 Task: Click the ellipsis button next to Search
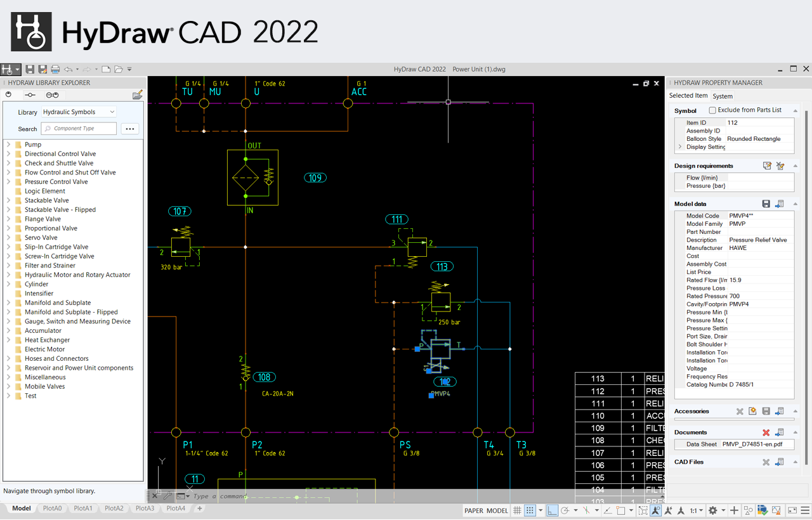tap(130, 129)
